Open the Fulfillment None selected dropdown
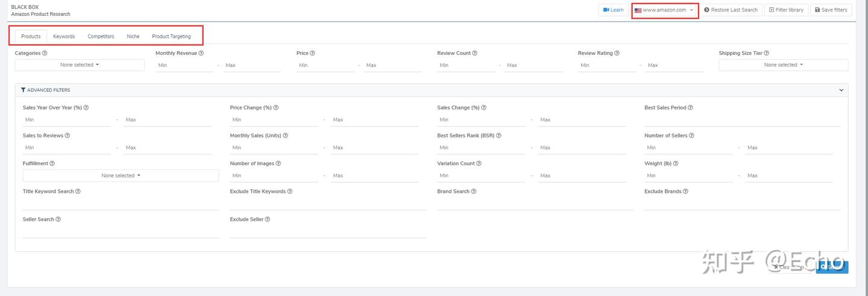 pos(121,175)
